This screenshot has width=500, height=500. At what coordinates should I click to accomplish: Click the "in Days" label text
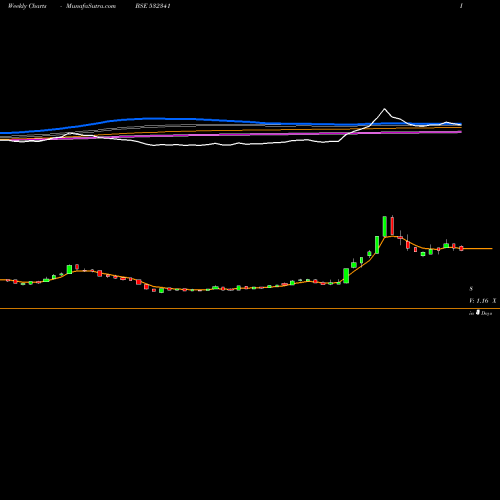[481, 313]
